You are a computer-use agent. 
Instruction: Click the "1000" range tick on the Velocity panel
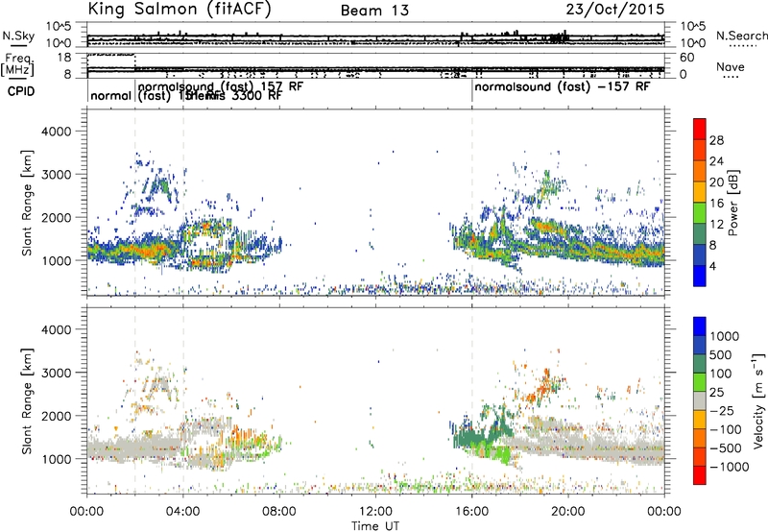point(56,459)
